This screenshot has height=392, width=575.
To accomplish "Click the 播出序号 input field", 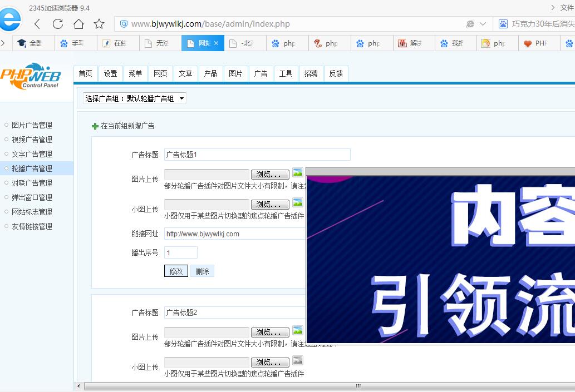I will [181, 252].
